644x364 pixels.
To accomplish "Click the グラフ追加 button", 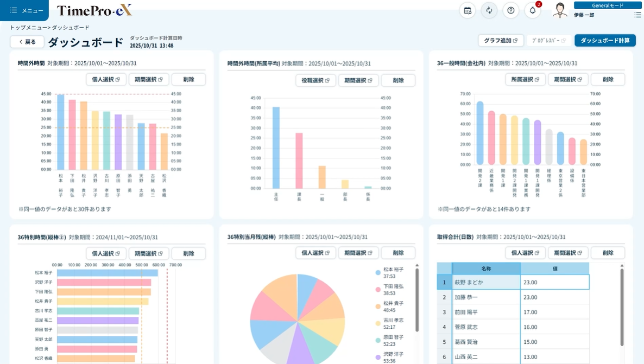I will coord(501,41).
